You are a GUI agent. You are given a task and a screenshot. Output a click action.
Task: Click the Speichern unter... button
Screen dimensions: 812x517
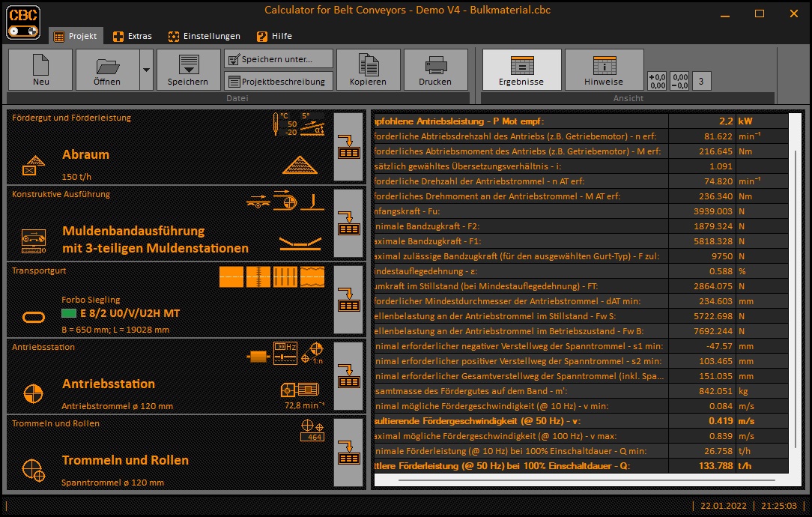277,58
